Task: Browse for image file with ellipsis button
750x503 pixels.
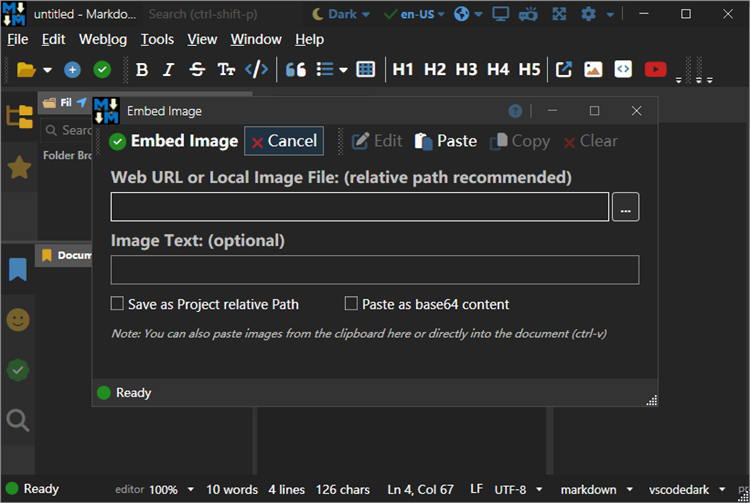Action: point(626,207)
